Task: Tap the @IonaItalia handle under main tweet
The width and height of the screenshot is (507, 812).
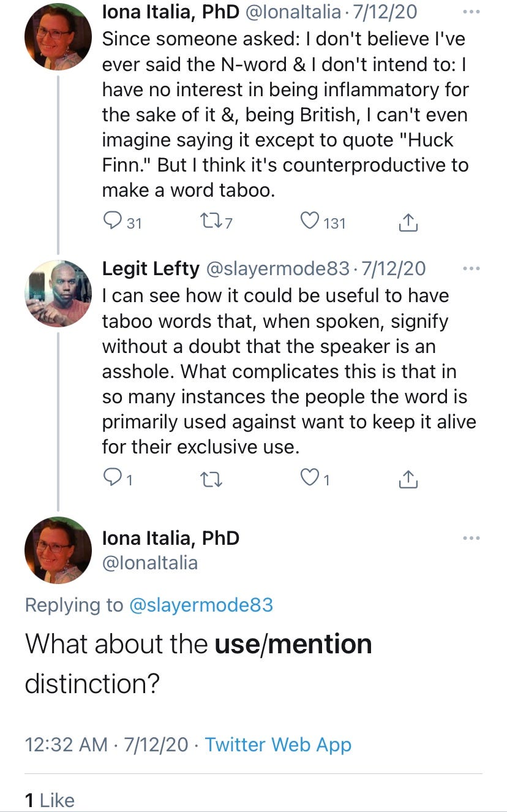Action: tap(149, 562)
